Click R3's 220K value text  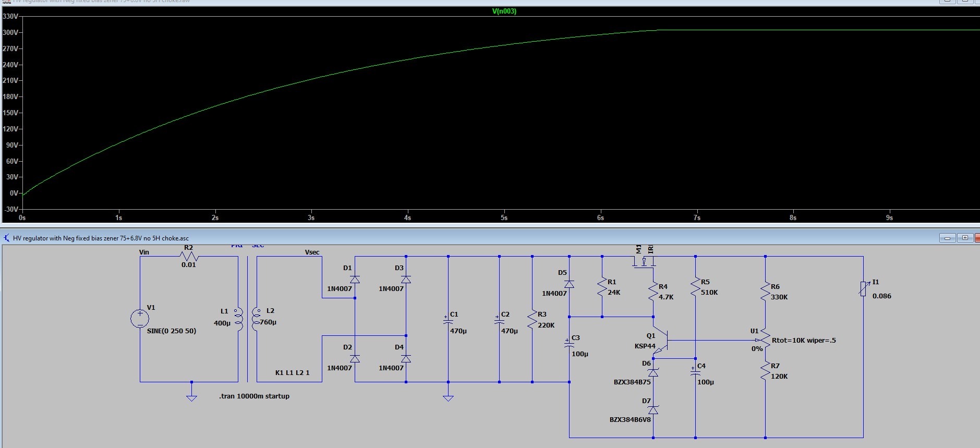(546, 325)
